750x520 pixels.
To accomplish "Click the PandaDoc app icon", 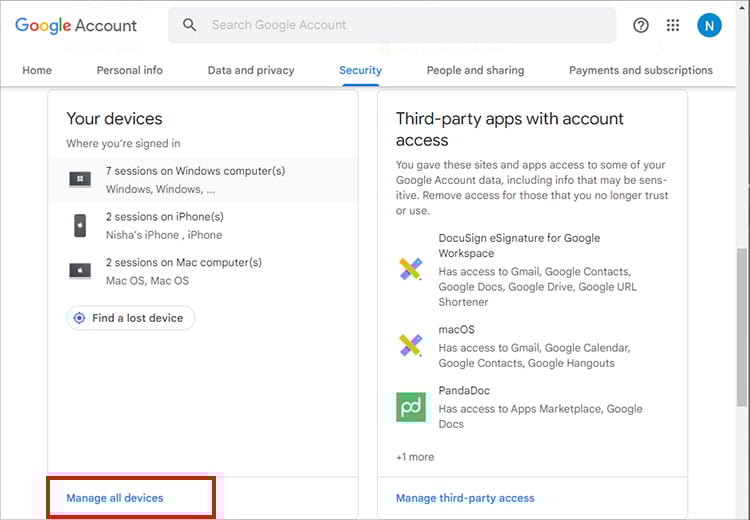I will click(x=411, y=406).
